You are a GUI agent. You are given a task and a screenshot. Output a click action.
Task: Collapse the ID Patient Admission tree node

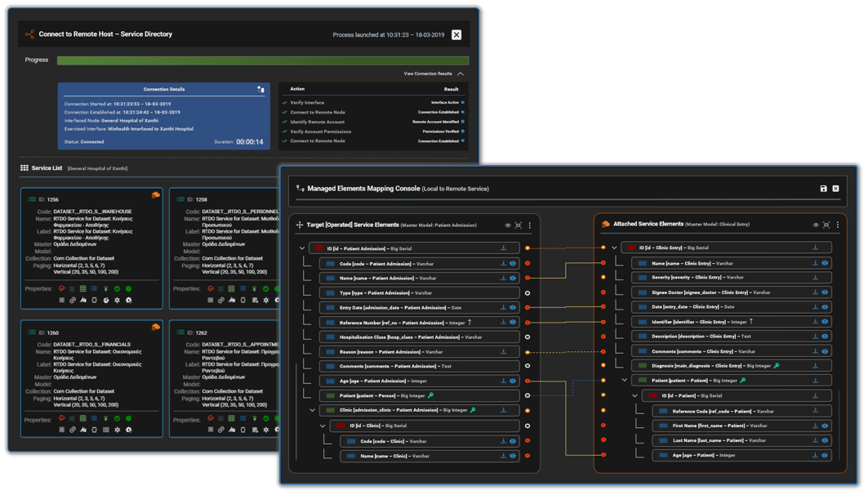(x=302, y=248)
